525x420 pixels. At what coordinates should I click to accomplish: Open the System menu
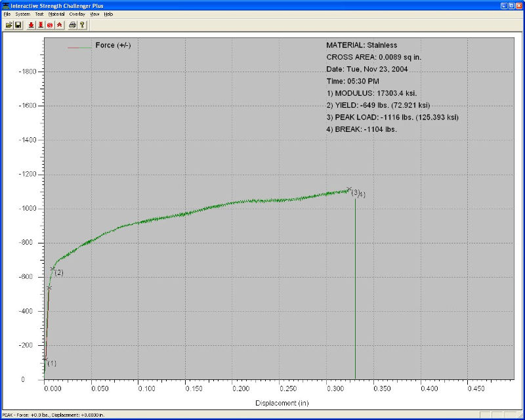coord(22,14)
